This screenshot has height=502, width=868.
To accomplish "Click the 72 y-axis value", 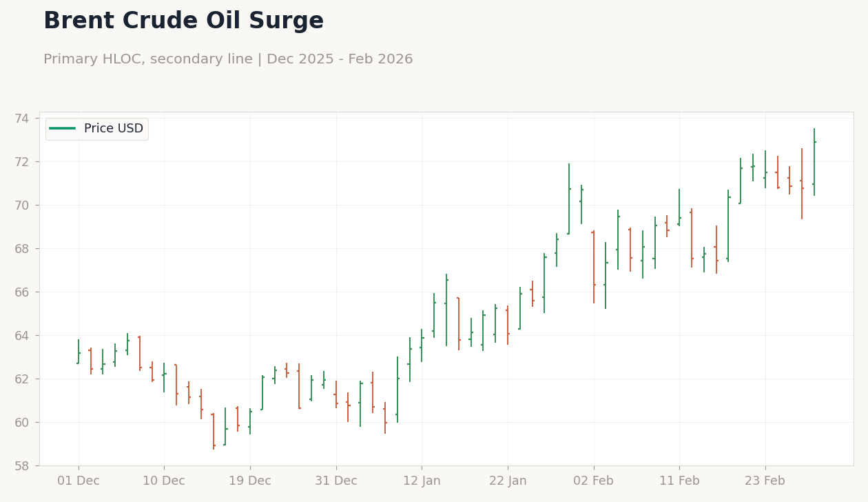I will [x=22, y=162].
